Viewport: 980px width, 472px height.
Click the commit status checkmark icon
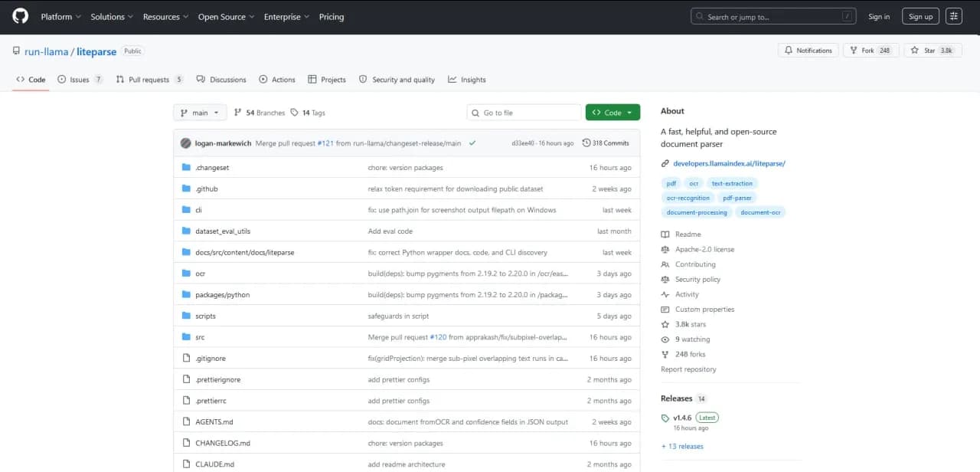pyautogui.click(x=472, y=143)
